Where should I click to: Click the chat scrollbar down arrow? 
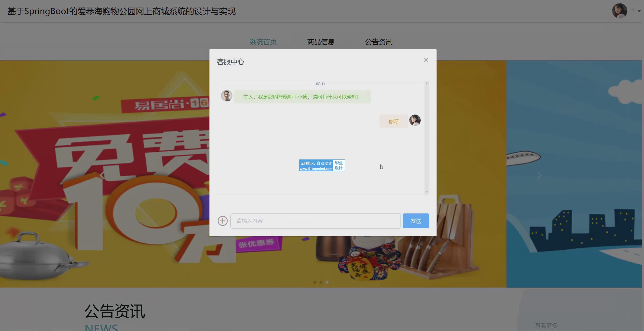(x=426, y=192)
